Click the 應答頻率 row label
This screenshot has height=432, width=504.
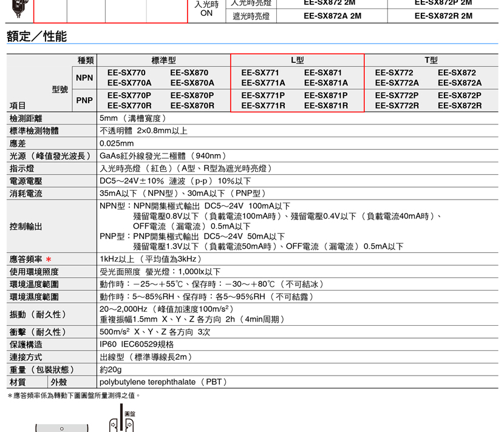coord(26,259)
